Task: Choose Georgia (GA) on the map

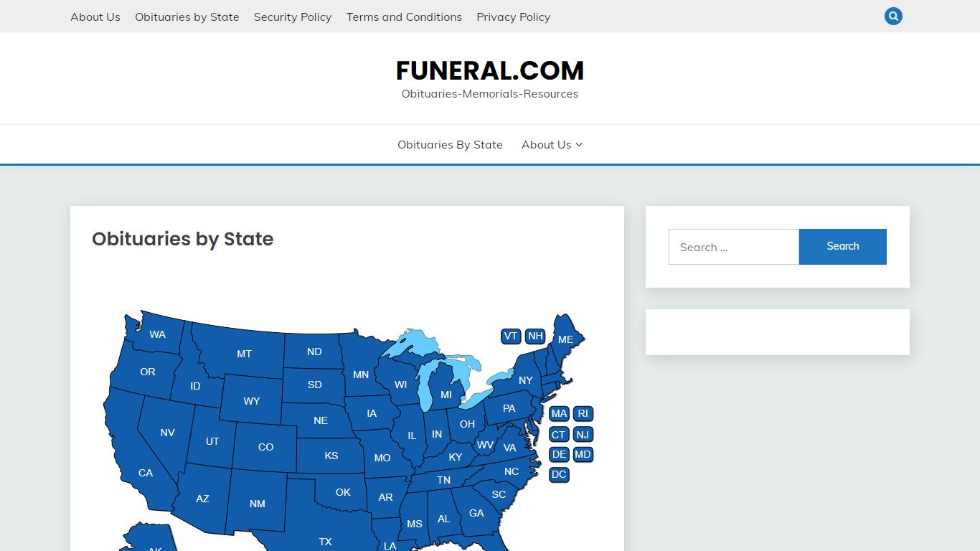Action: coord(476,513)
